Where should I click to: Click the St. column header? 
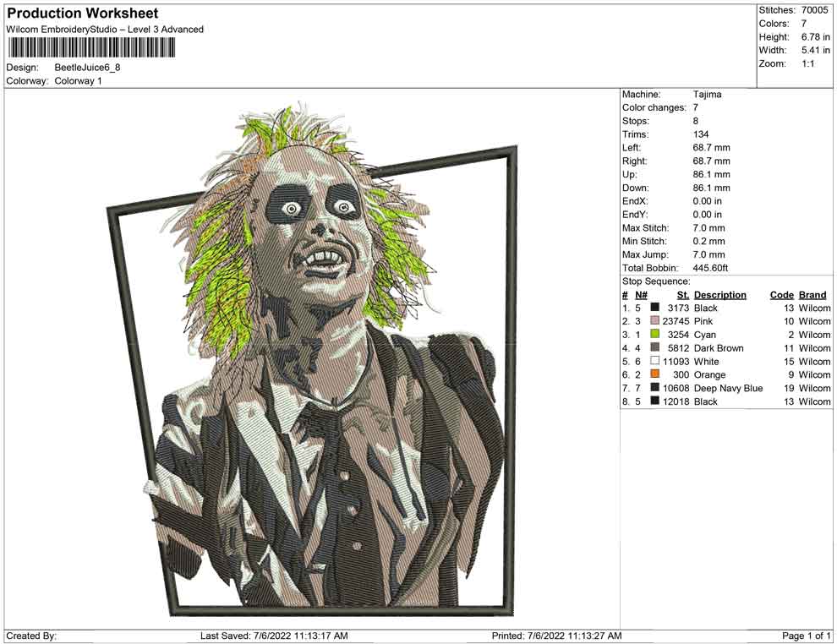click(683, 295)
